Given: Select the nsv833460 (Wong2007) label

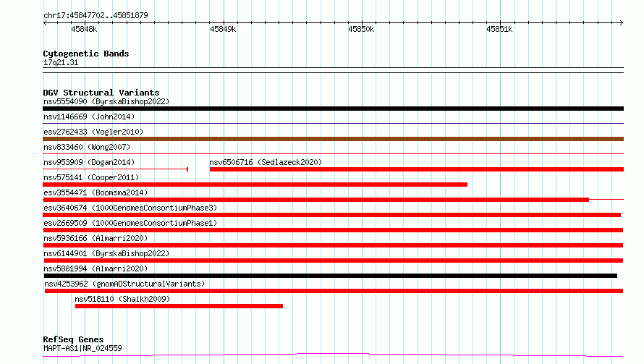Looking at the screenshot, I should tap(87, 147).
